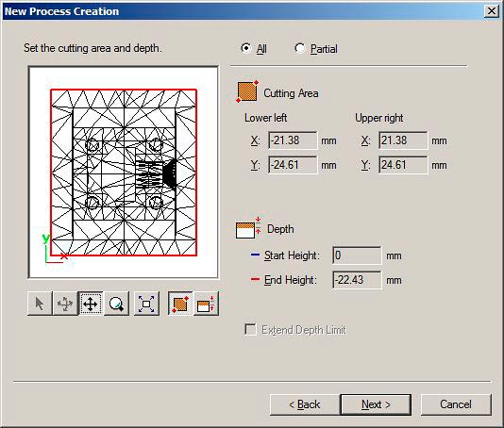
Task: Click the End Height field
Action: (x=357, y=280)
